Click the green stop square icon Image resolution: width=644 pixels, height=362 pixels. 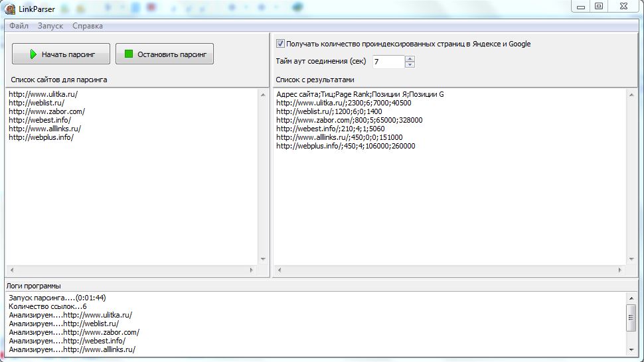129,54
